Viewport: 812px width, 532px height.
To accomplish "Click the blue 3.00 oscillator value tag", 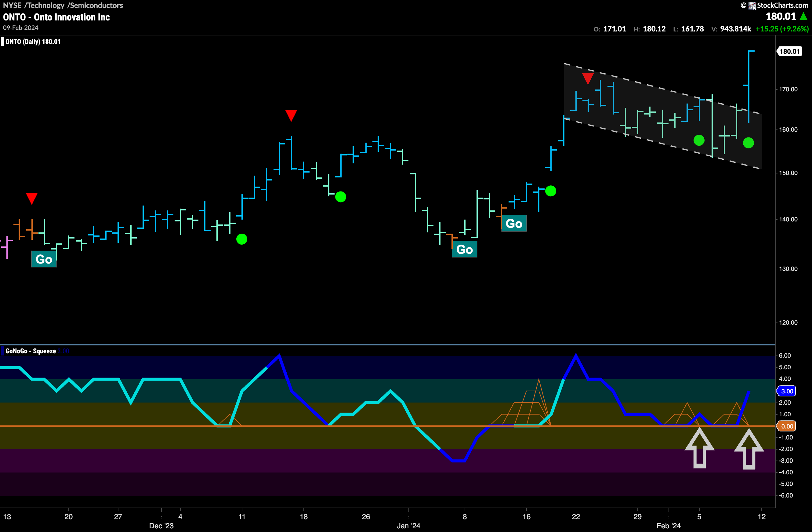I will pyautogui.click(x=786, y=391).
